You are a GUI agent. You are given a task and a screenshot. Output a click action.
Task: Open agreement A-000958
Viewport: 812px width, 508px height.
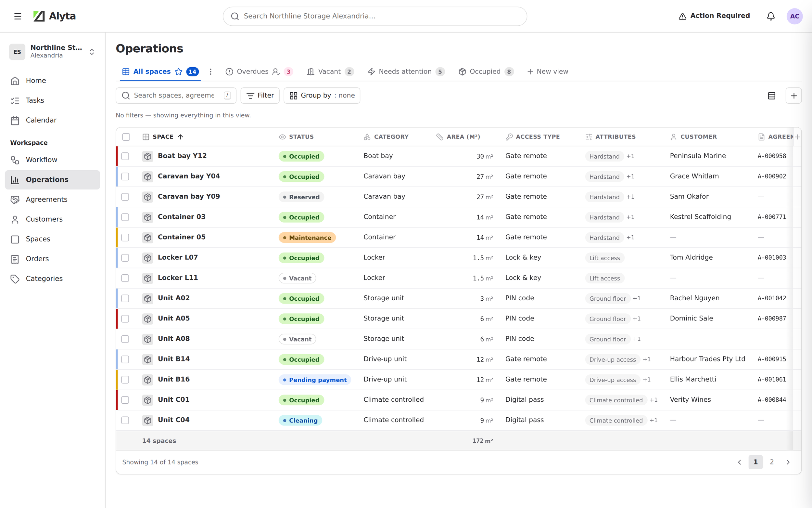pyautogui.click(x=771, y=156)
